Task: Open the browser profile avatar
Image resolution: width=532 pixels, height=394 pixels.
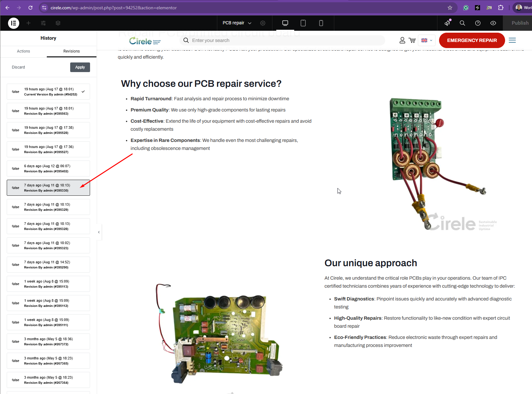Action: 519,8
